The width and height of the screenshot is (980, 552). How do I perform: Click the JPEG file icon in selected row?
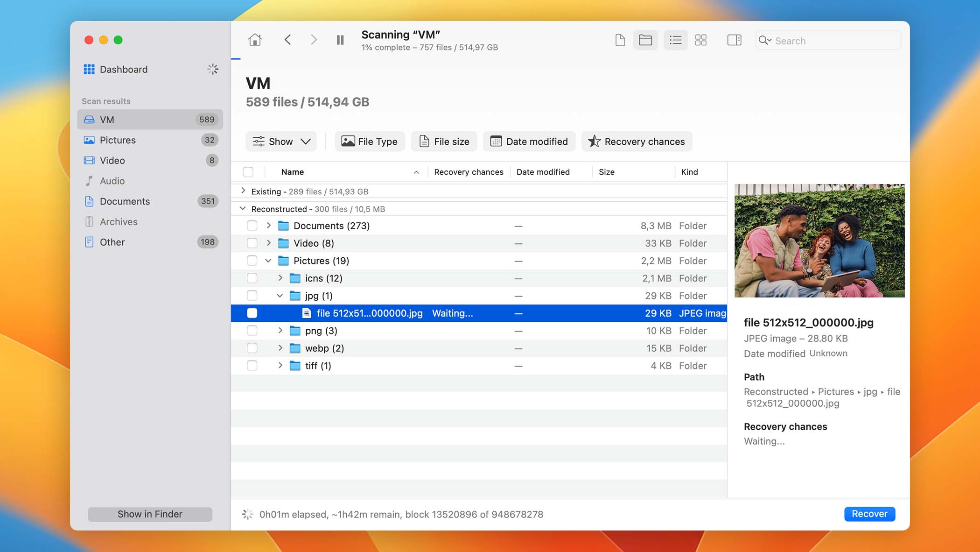point(307,313)
